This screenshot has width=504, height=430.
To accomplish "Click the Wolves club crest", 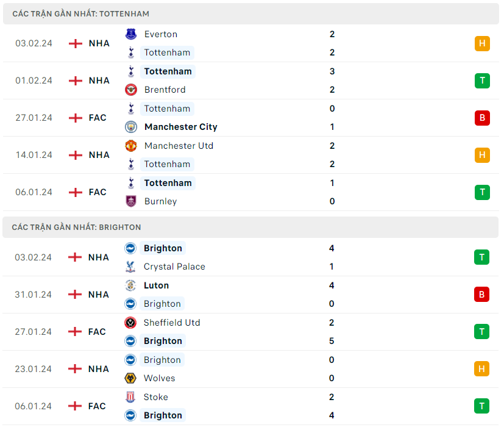I will pos(130,378).
